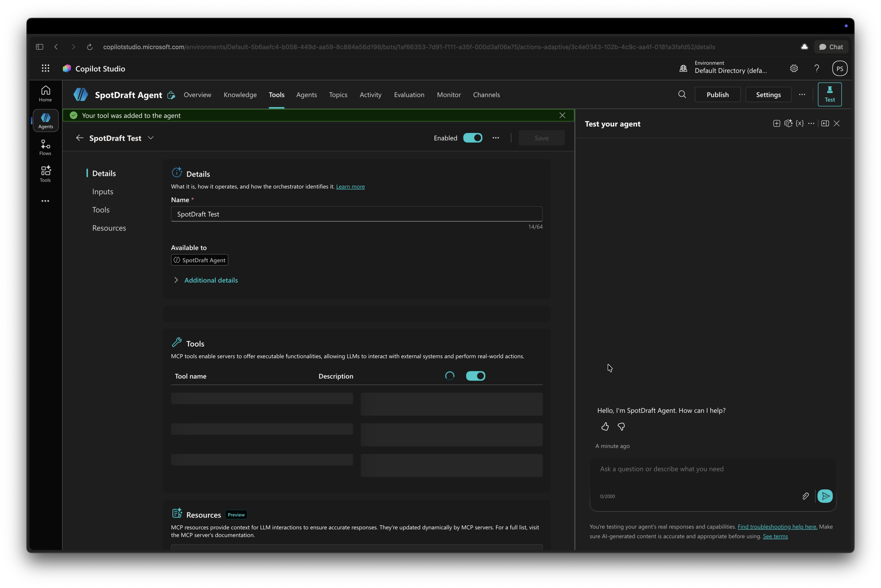Click the Copilot Studio logo
Viewport: 881px width, 588px height.
67,68
